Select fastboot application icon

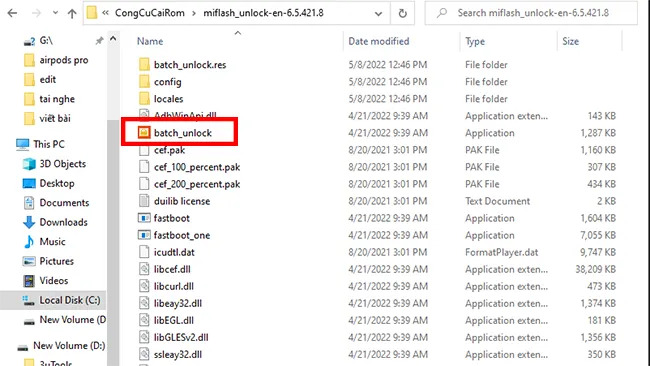tap(144, 218)
